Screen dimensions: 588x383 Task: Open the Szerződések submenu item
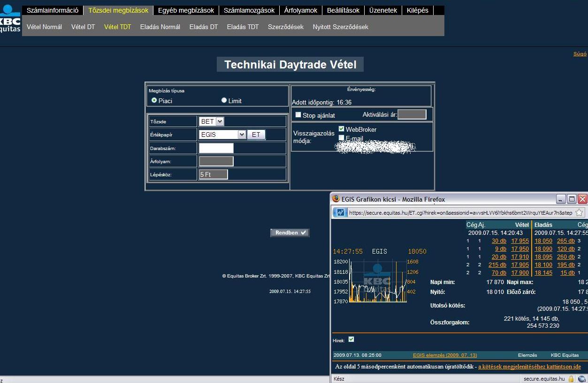(286, 27)
